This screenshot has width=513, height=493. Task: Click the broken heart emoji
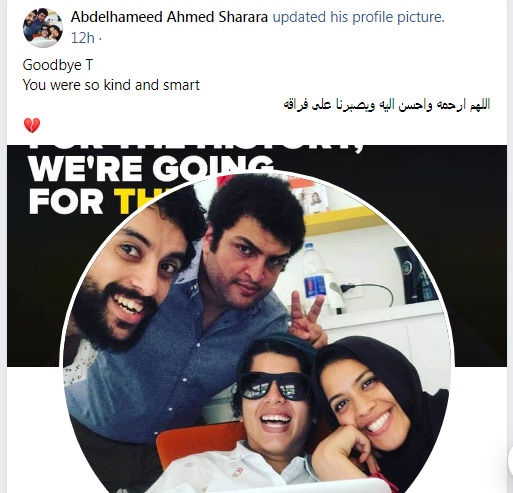pos(32,125)
